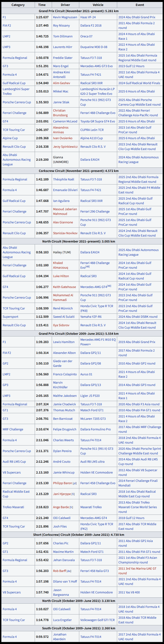Screen dimensions: 164x644
Task: Open the Felipe Drugovich driver link
Action: pos(65,430)
